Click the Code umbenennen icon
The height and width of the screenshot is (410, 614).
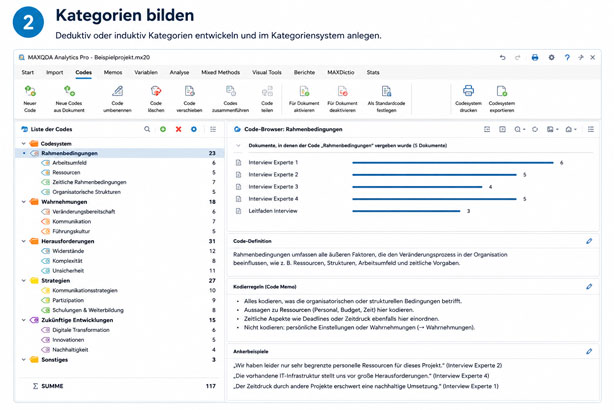click(x=117, y=91)
